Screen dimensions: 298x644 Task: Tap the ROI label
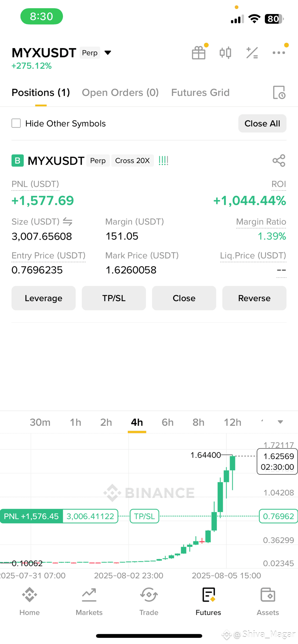(x=279, y=184)
